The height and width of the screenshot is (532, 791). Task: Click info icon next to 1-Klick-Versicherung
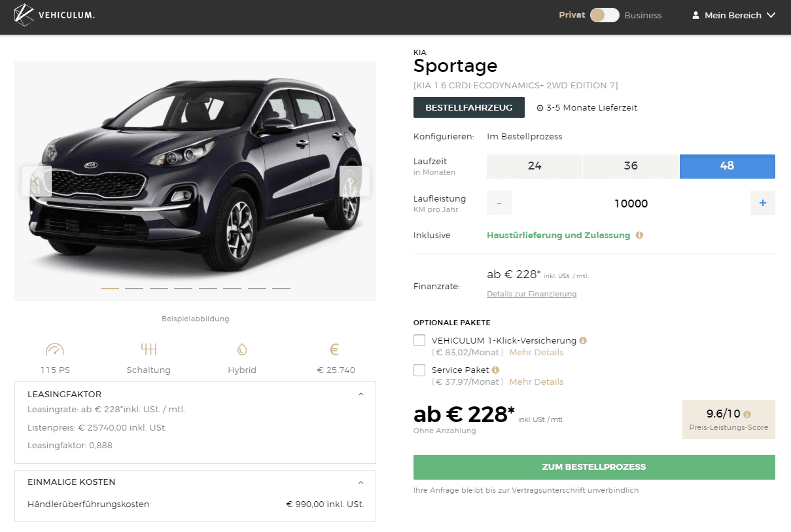583,340
